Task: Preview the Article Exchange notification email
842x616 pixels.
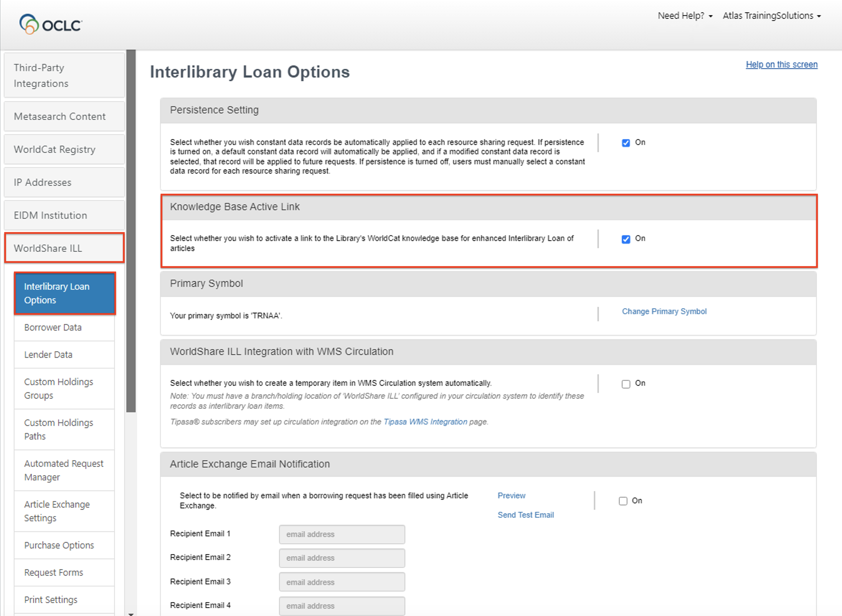Action: click(511, 495)
